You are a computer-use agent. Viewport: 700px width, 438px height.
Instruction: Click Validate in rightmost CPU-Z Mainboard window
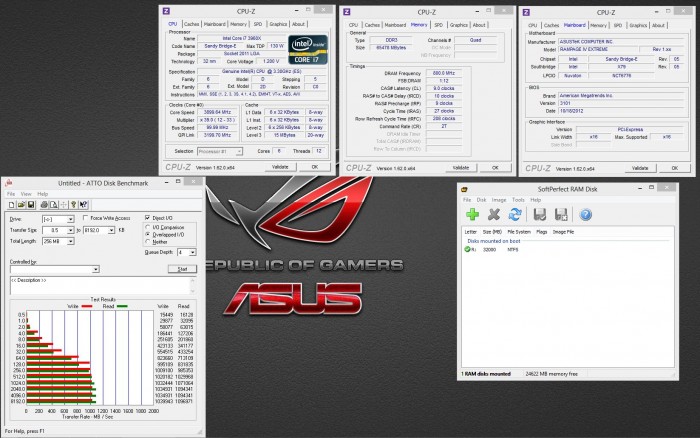click(640, 168)
